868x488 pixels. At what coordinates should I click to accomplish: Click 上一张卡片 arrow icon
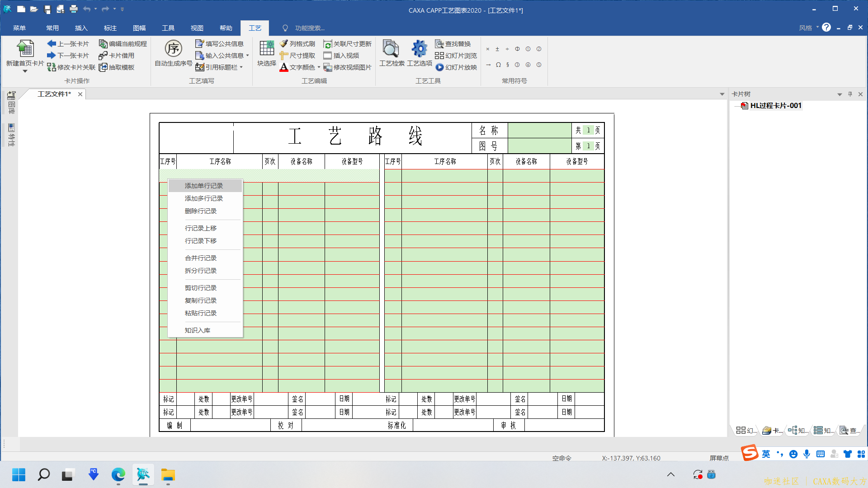52,44
